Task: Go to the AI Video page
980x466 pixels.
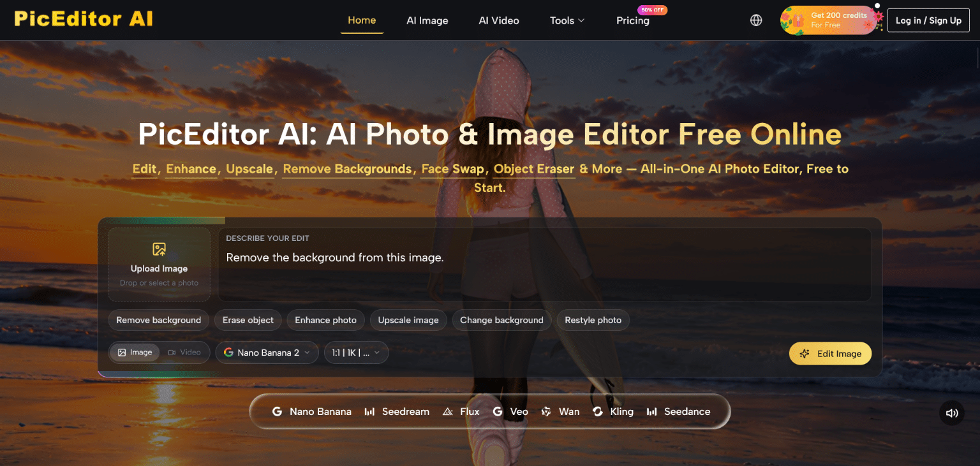Action: (499, 20)
